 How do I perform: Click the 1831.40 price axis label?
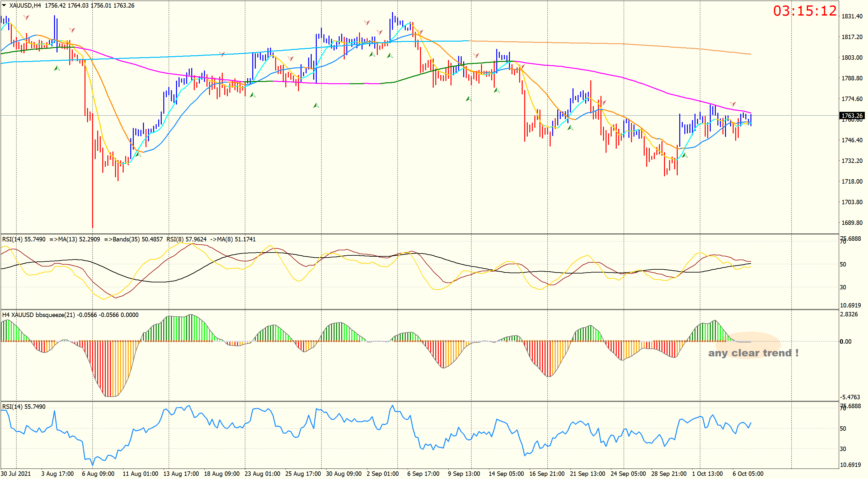pyautogui.click(x=852, y=16)
